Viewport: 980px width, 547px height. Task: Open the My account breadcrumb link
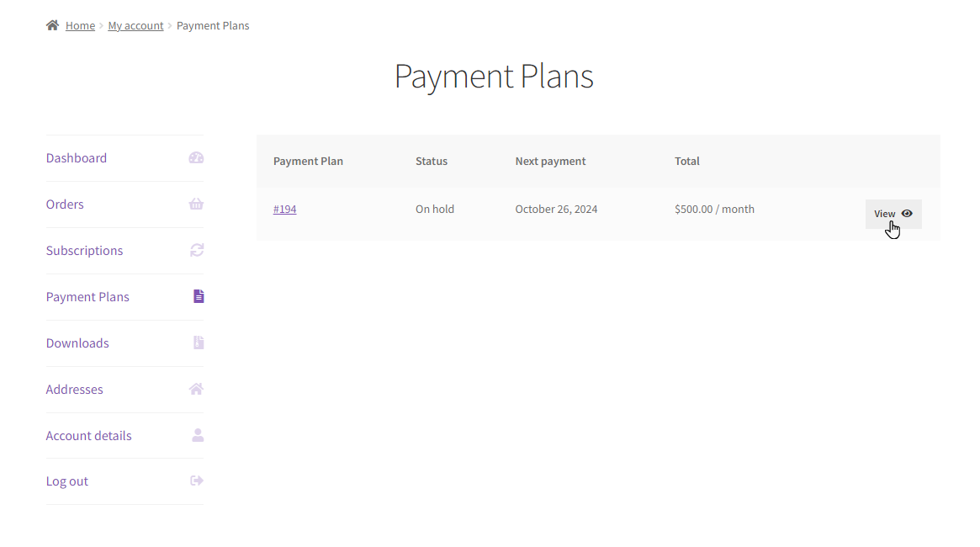tap(135, 25)
